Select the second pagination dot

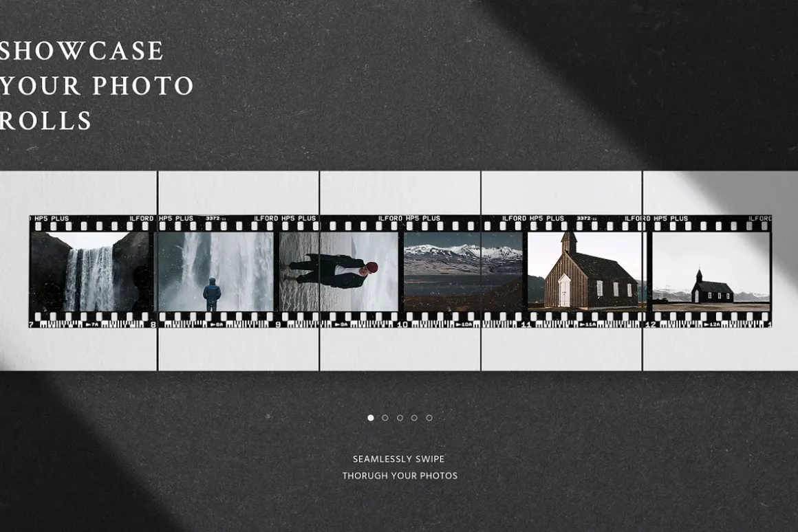(x=385, y=418)
